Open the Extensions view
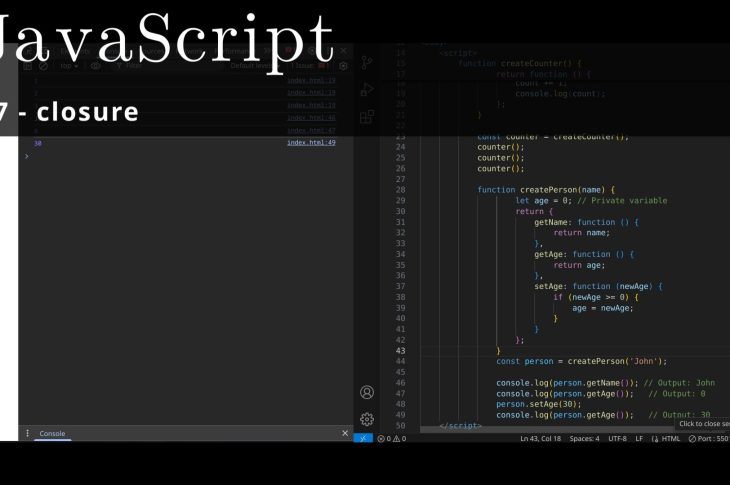 coord(367,116)
